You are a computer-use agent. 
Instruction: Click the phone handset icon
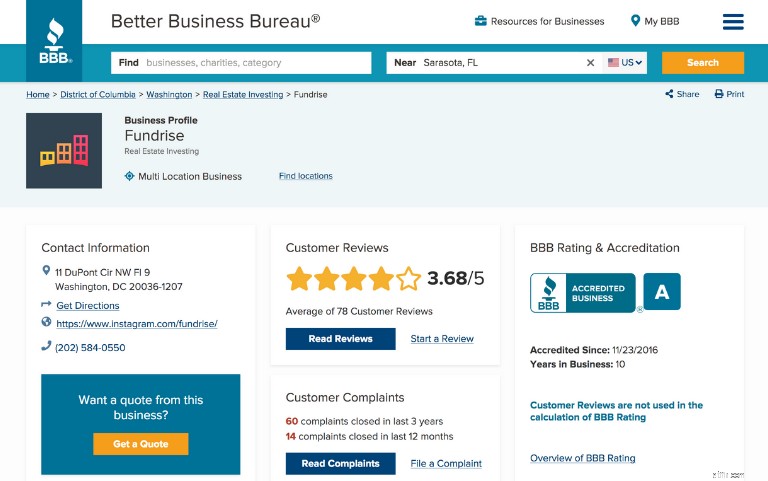(x=46, y=346)
